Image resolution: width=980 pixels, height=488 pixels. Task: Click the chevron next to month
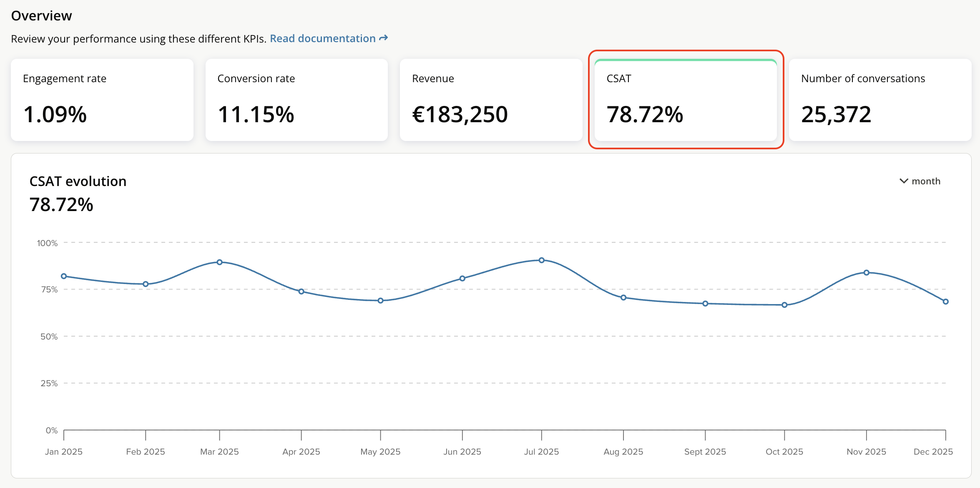point(904,181)
